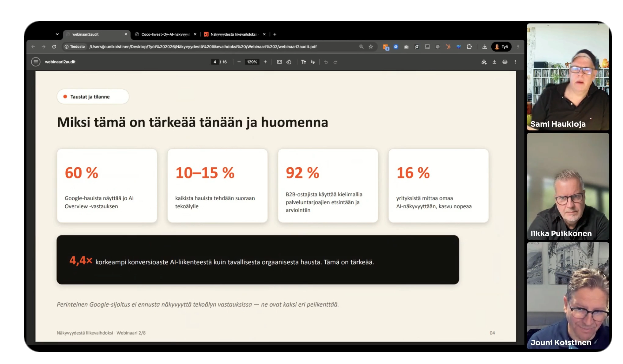Select Jouni Koistinen's video tile
The image size is (623, 364).
(568, 296)
